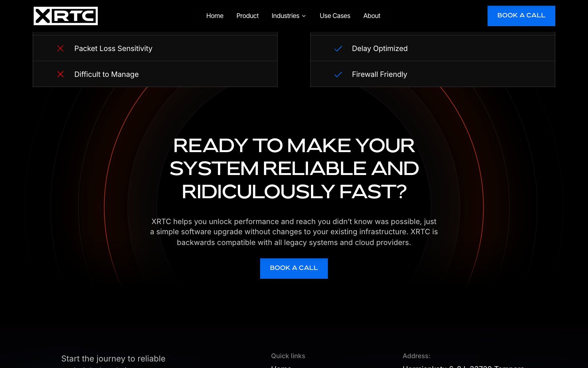Click the 'XRTC helps you unlock performance' paragraph
588x368 pixels.
[x=294, y=232]
